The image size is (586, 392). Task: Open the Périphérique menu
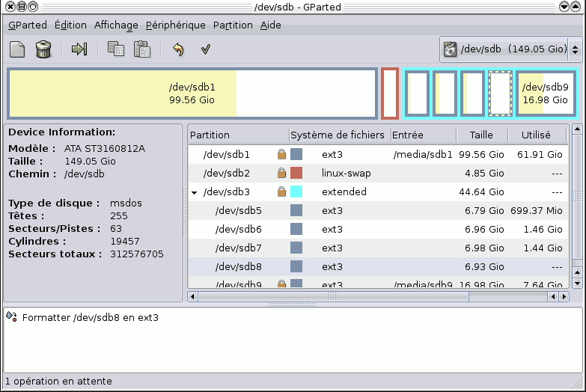[175, 25]
